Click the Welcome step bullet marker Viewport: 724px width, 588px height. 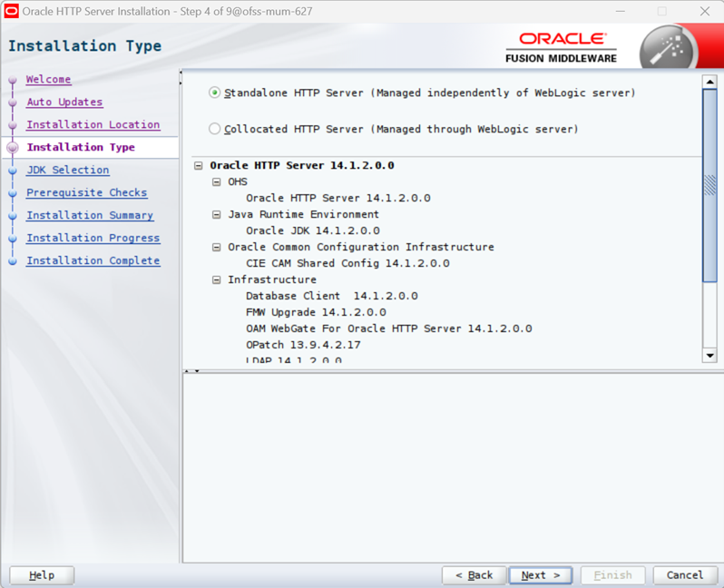(x=13, y=80)
